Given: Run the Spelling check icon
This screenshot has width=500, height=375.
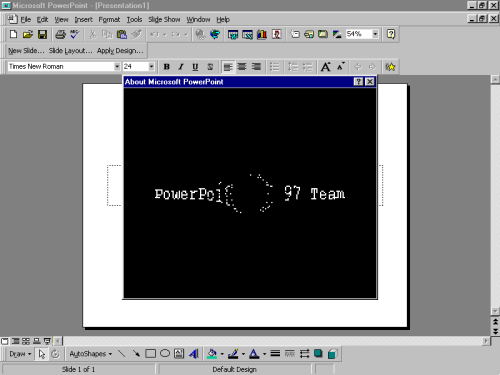Looking at the screenshot, I should (75, 34).
